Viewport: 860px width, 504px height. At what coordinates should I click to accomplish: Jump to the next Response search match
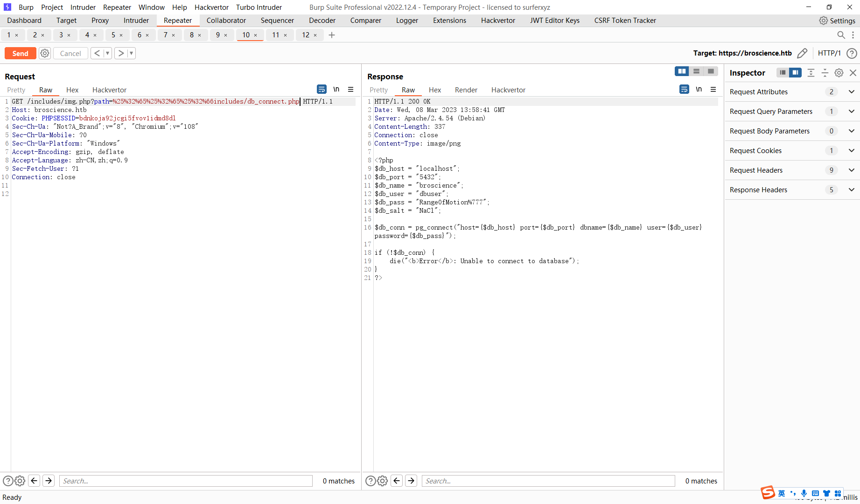click(x=411, y=481)
